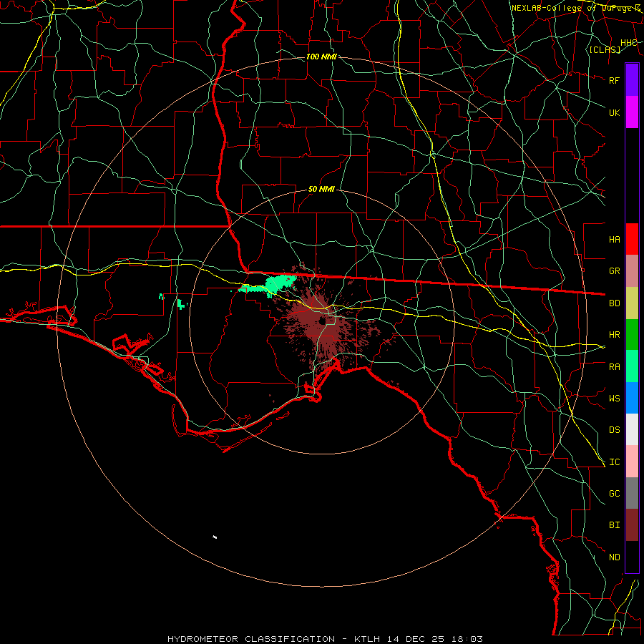This screenshot has width=644, height=644.
Task: Click the HA legend label
Action: tap(614, 240)
